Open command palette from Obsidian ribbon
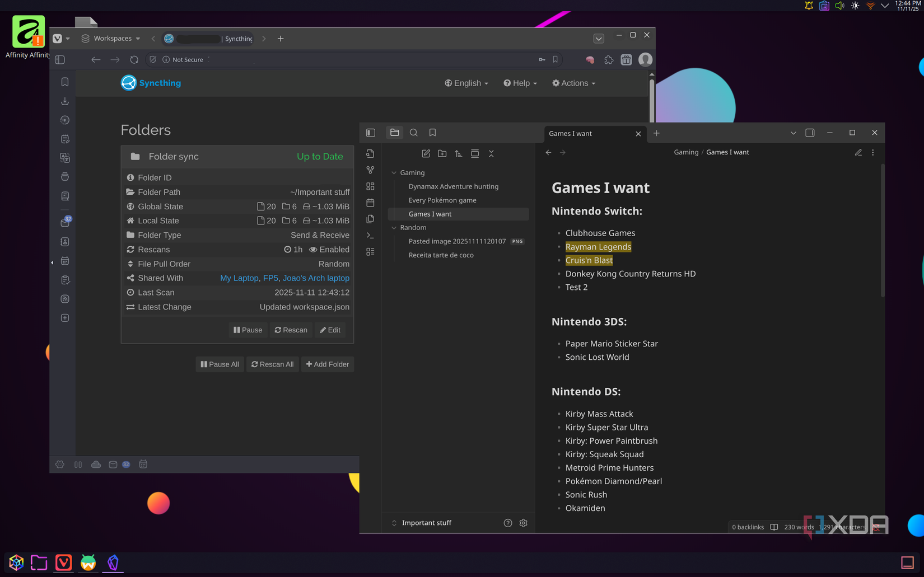The width and height of the screenshot is (924, 577). pyautogui.click(x=370, y=236)
